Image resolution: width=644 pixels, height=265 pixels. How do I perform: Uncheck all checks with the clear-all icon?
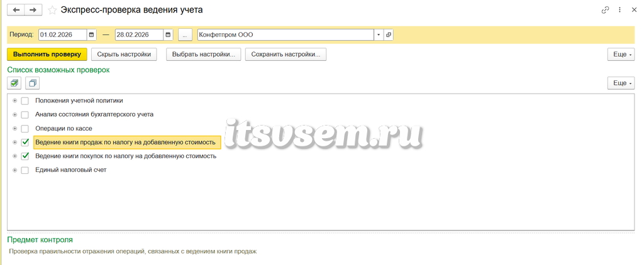pos(33,84)
